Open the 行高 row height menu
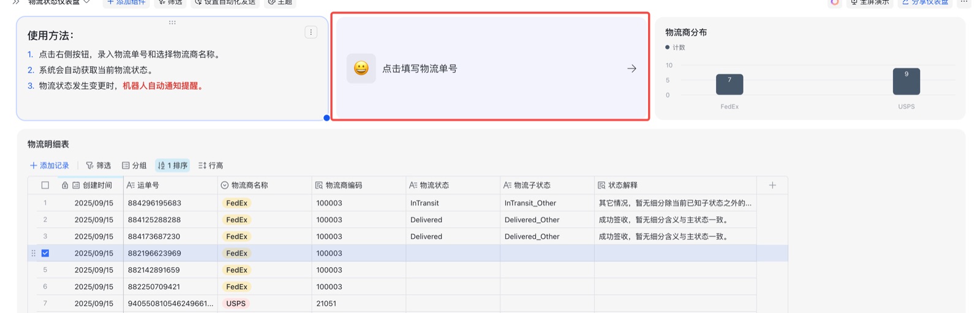Screen dimensions: 980x313 coord(211,165)
